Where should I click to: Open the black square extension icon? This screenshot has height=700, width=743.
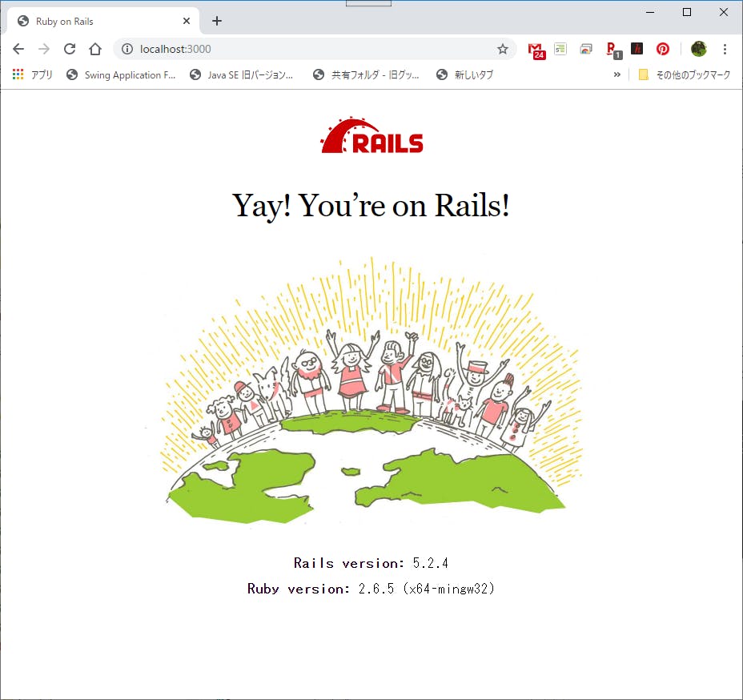637,48
